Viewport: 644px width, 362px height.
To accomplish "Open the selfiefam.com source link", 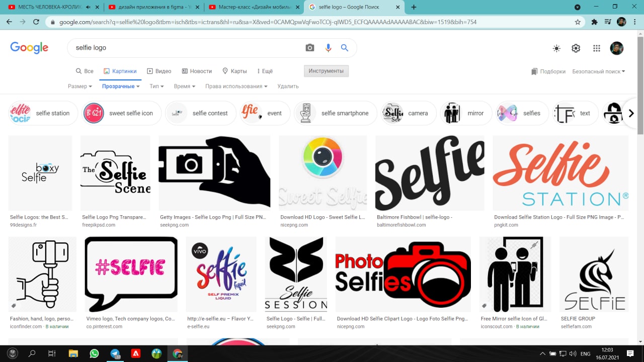I will pos(576,327).
